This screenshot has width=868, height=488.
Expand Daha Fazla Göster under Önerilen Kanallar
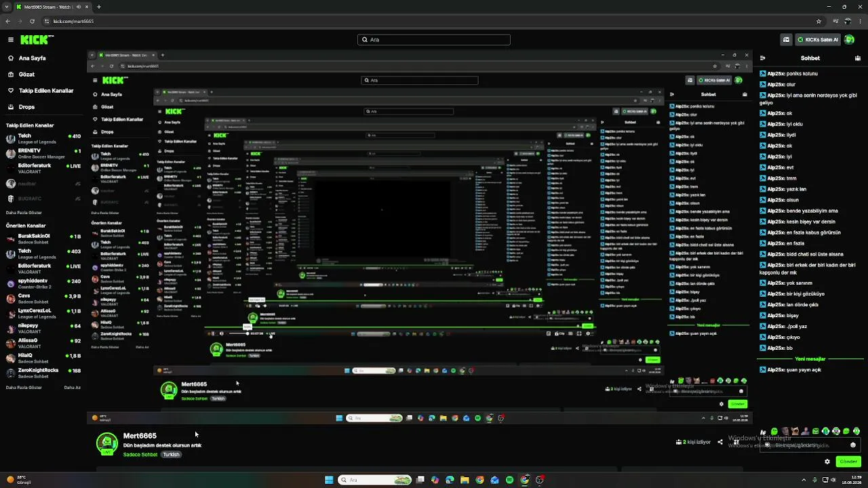coord(24,388)
